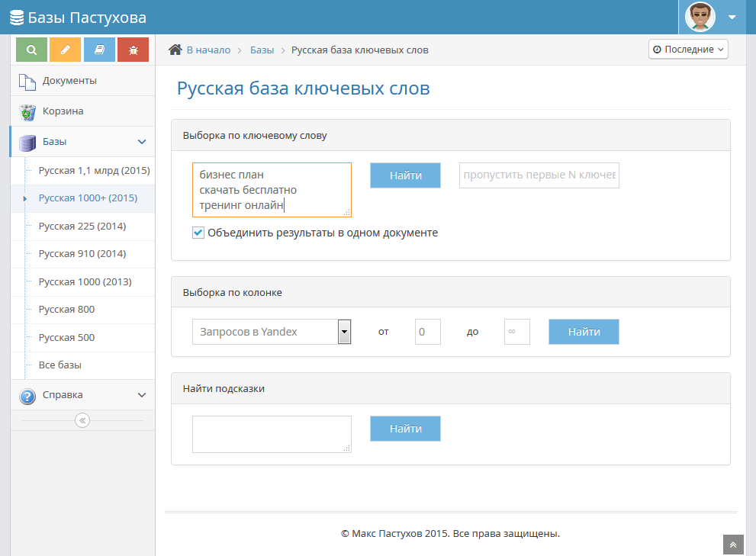The height and width of the screenshot is (556, 756).
Task: Uncheck Объединить результаты в одном документе
Action: (198, 233)
